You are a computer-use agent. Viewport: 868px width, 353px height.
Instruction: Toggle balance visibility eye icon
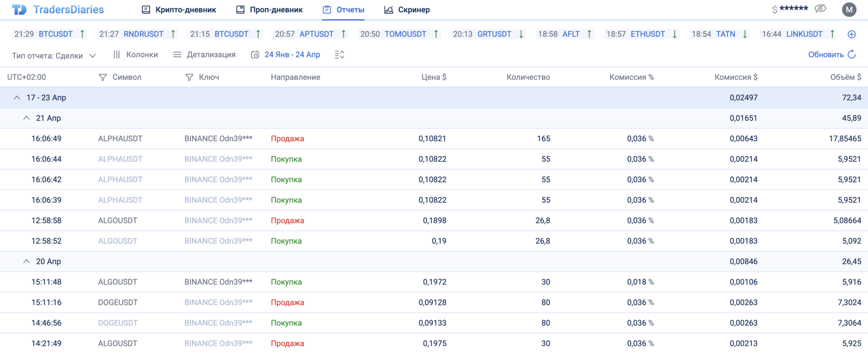820,9
